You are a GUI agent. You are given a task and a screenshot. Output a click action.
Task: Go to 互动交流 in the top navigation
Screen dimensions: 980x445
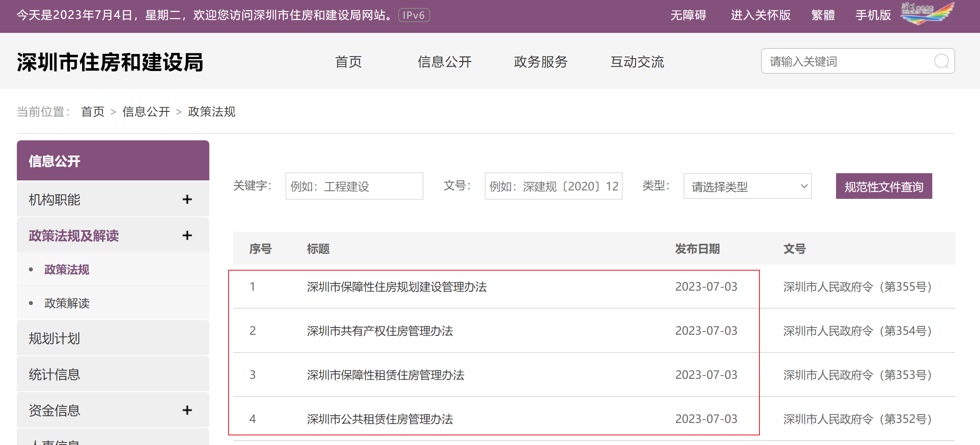pyautogui.click(x=637, y=62)
